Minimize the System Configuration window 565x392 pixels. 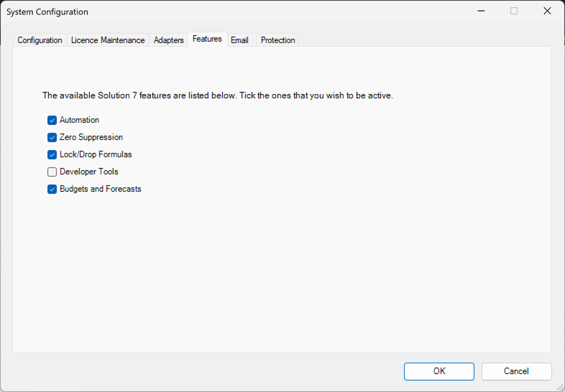click(x=481, y=11)
